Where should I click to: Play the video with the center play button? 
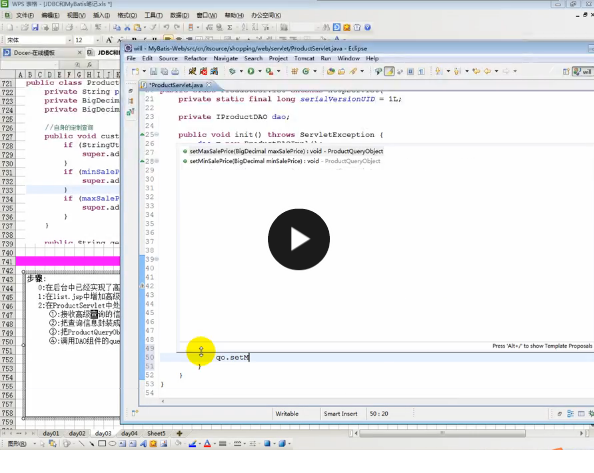coord(299,239)
